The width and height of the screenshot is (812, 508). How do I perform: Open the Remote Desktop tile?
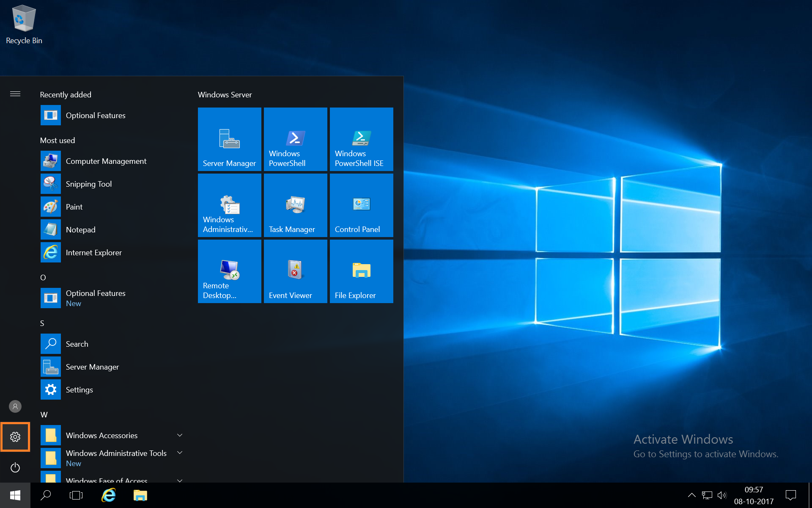coord(229,271)
